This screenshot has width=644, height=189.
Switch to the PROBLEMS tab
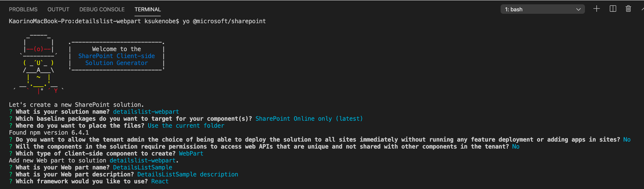23,9
